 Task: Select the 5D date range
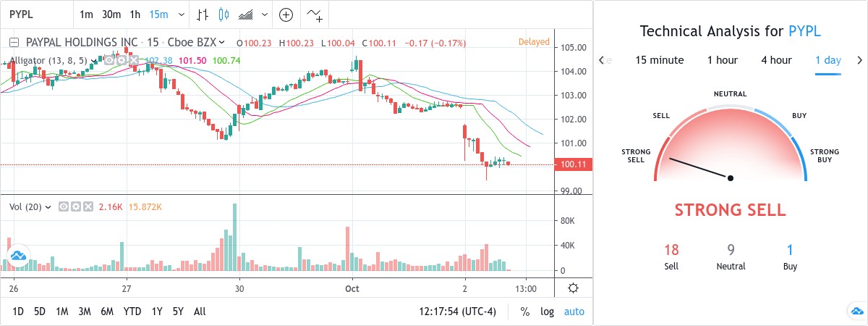pos(40,312)
